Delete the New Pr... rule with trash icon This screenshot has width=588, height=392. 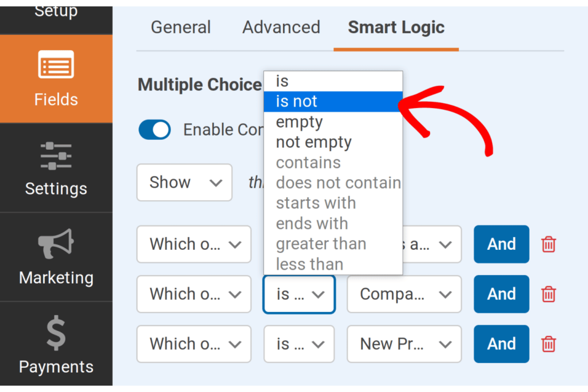pyautogui.click(x=548, y=344)
